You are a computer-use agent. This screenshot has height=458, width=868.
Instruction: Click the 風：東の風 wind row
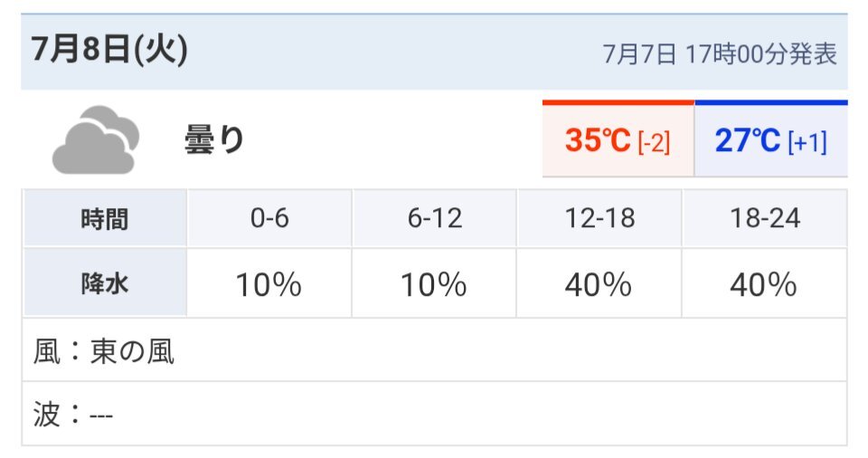(435, 350)
